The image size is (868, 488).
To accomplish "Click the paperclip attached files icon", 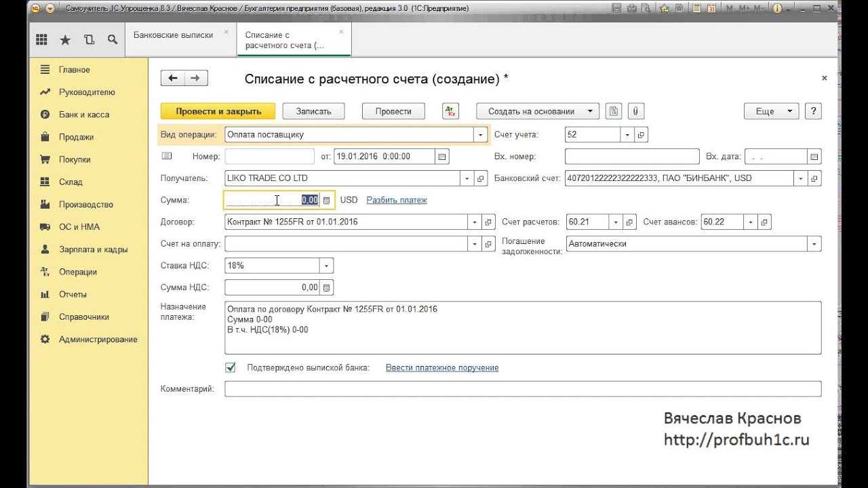I will pyautogui.click(x=635, y=111).
